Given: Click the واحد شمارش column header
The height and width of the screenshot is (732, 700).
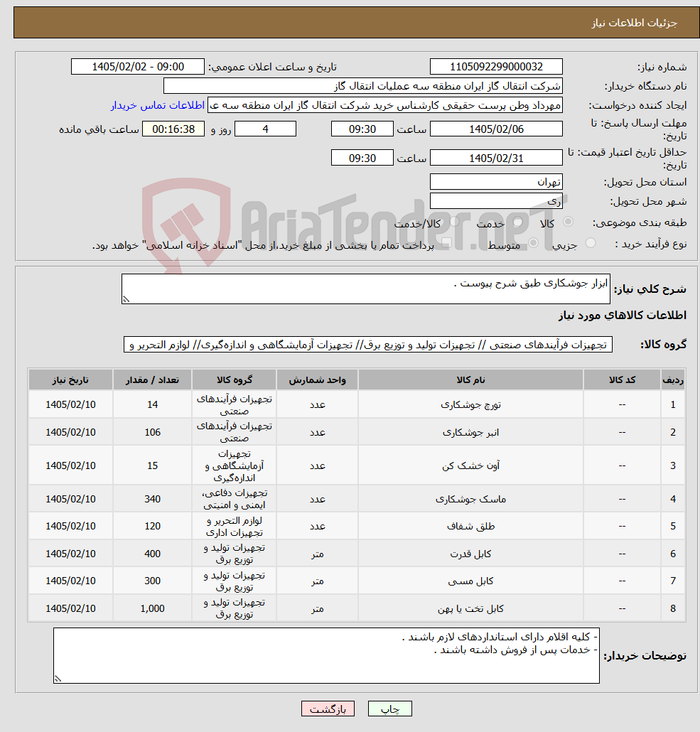Looking at the screenshot, I should coord(318,380).
